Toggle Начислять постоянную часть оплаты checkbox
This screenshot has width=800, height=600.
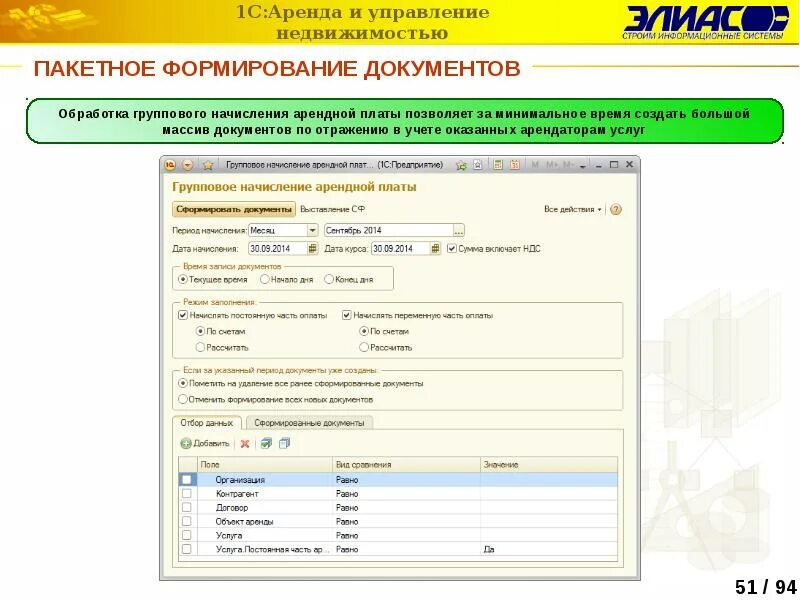click(183, 315)
